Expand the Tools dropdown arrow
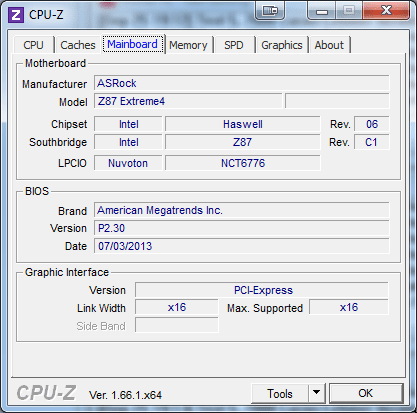 click(x=317, y=394)
